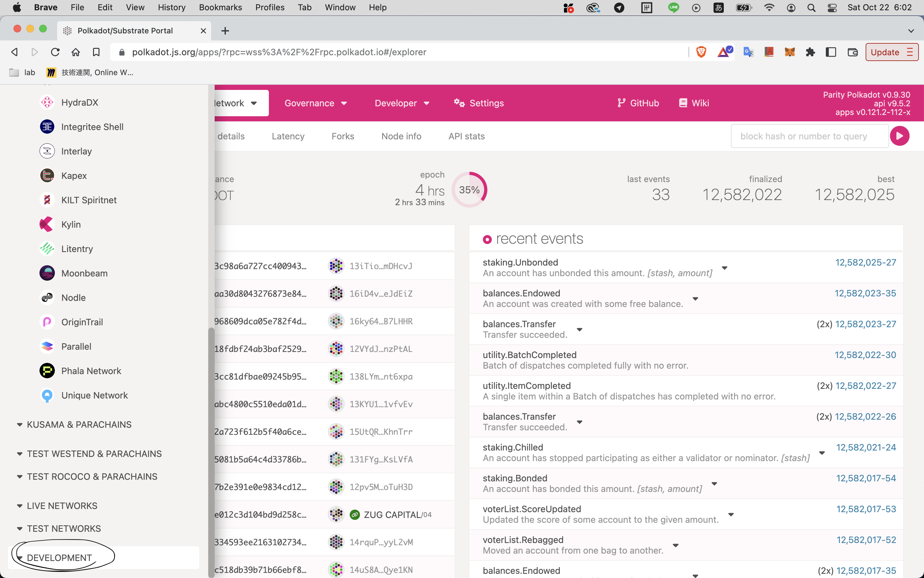Click the browser Update button
Image resolution: width=924 pixels, height=578 pixels.
click(x=892, y=52)
